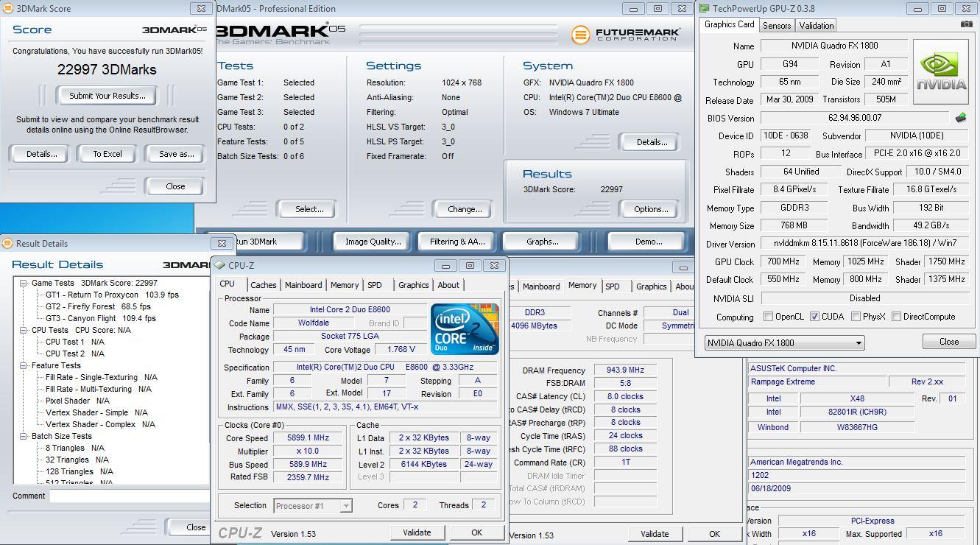Select the Graphics Card tab in GPU-Z
Image resolution: width=980 pixels, height=545 pixels.
click(729, 24)
